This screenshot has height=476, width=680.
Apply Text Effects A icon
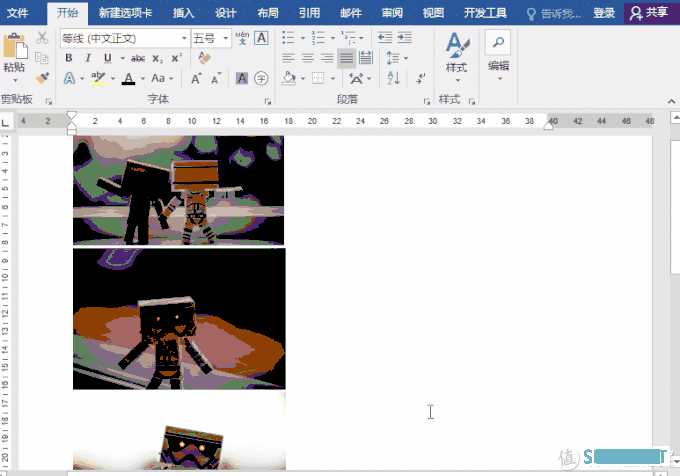tap(69, 78)
